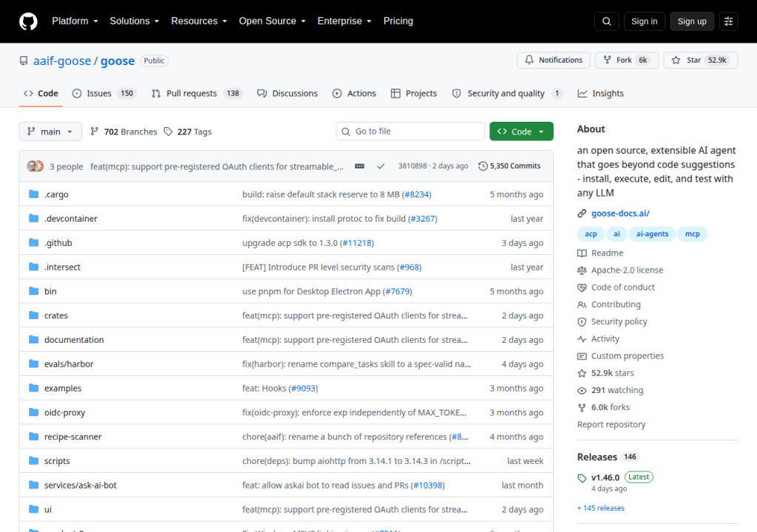Click the Notifications button
Image resolution: width=757 pixels, height=532 pixels.
coord(553,60)
